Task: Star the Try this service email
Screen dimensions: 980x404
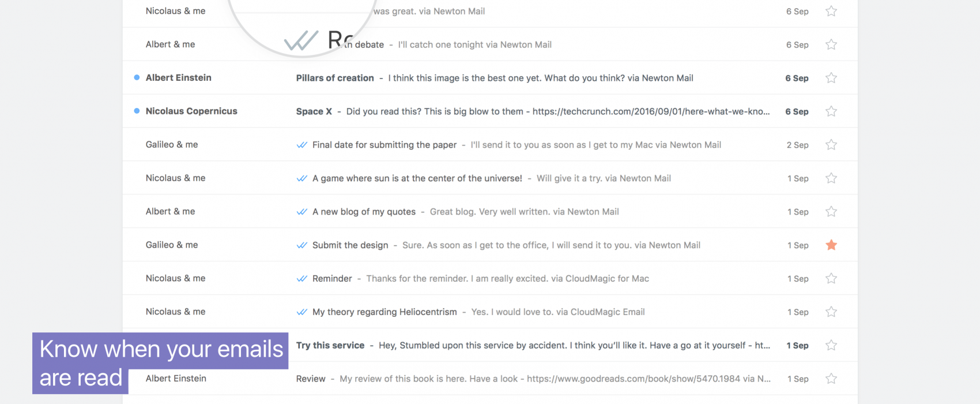Action: point(831,346)
